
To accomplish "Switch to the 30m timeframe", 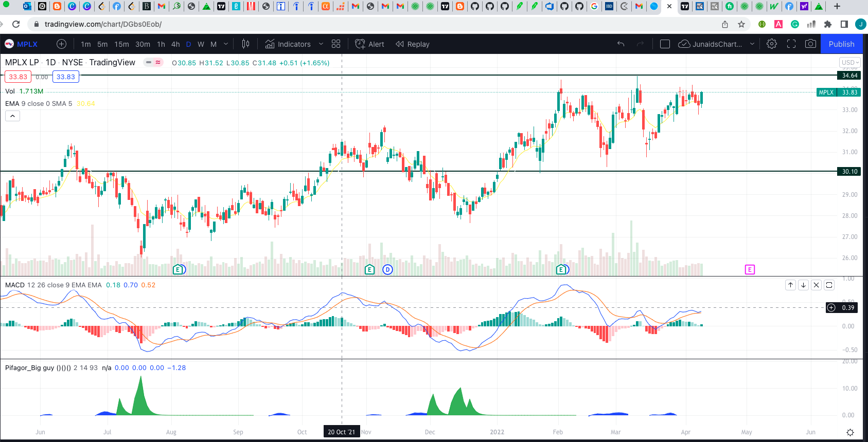I will 143,44.
